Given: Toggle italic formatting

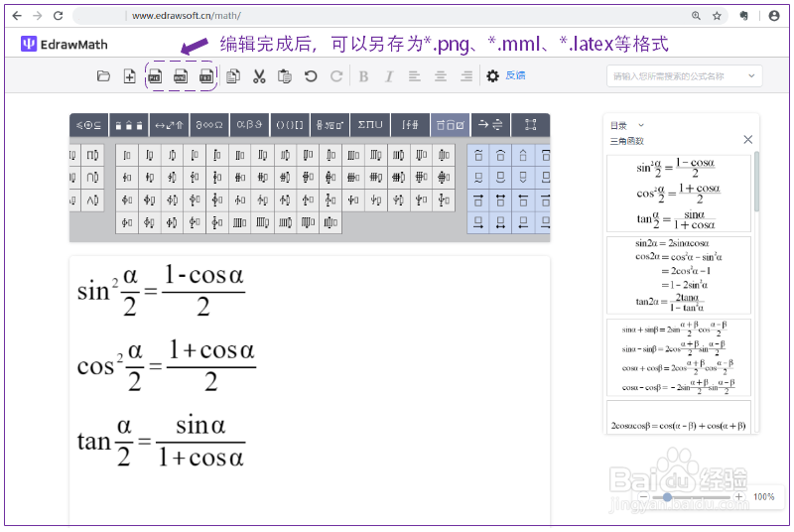Looking at the screenshot, I should 389,76.
